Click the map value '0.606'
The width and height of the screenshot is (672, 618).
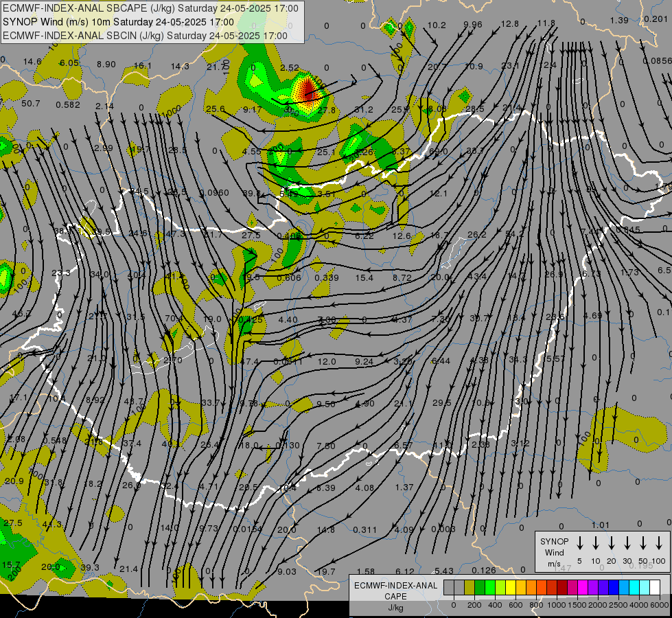(x=289, y=277)
